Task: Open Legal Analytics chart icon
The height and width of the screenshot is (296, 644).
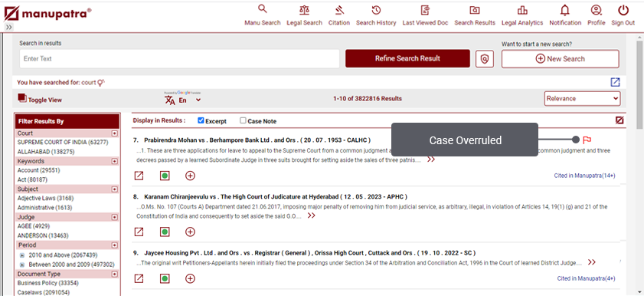Action: 522,10
